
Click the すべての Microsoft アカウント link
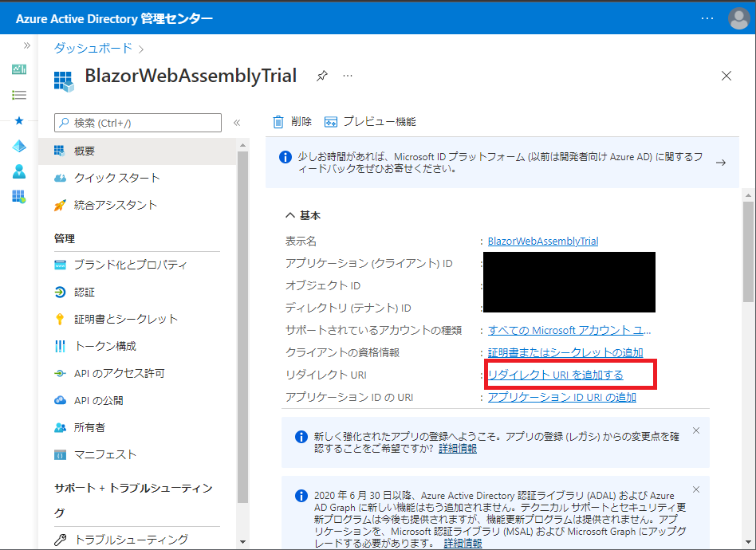pos(569,330)
